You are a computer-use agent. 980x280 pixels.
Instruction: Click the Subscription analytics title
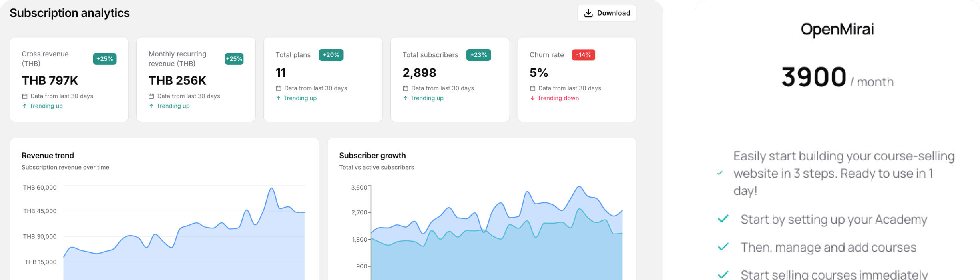click(x=70, y=13)
